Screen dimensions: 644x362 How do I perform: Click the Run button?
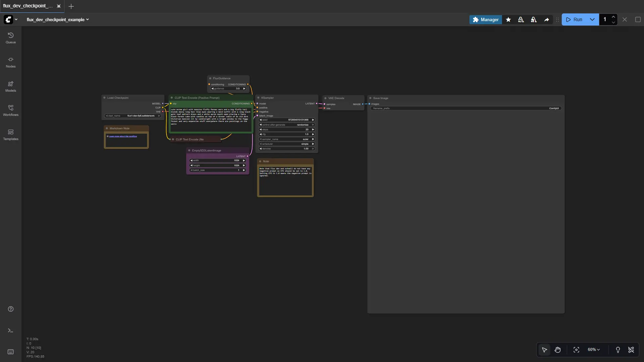point(574,19)
